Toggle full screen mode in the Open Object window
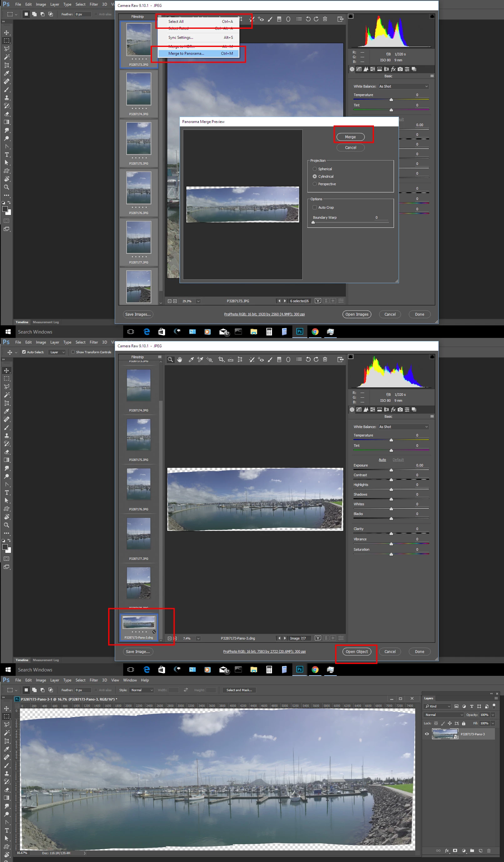Image resolution: width=504 pixels, height=862 pixels. point(340,360)
